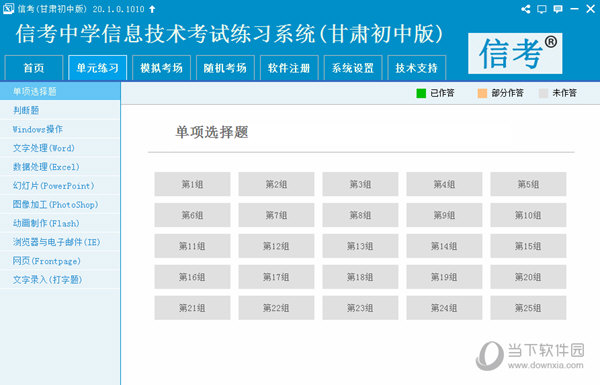The height and width of the screenshot is (385, 600).
Task: Choose 判断题 in the sidebar
Action: click(x=60, y=110)
